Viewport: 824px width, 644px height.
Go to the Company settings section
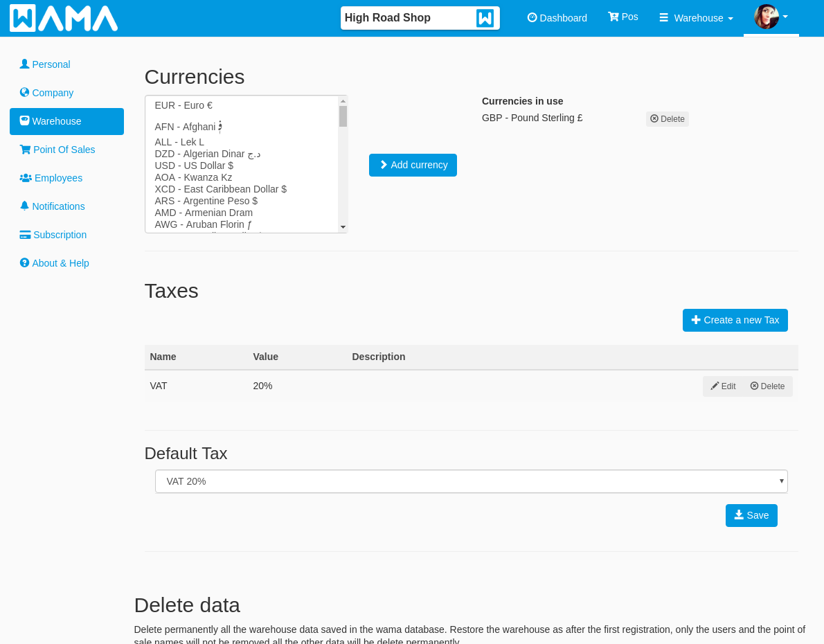pos(66,93)
